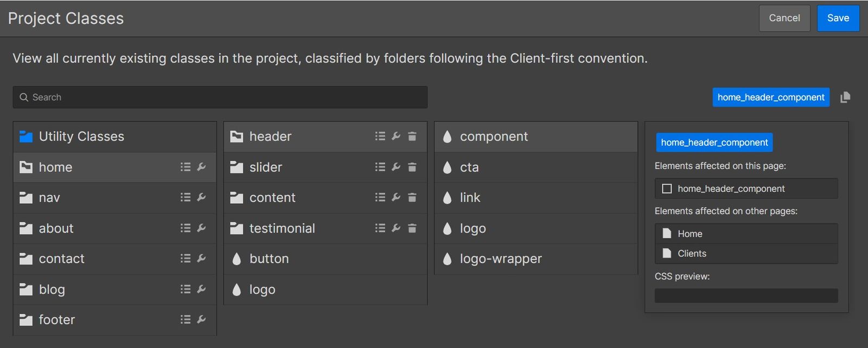Open the list icon next to blog folder
Image resolution: width=868 pixels, height=348 pixels.
(x=185, y=289)
